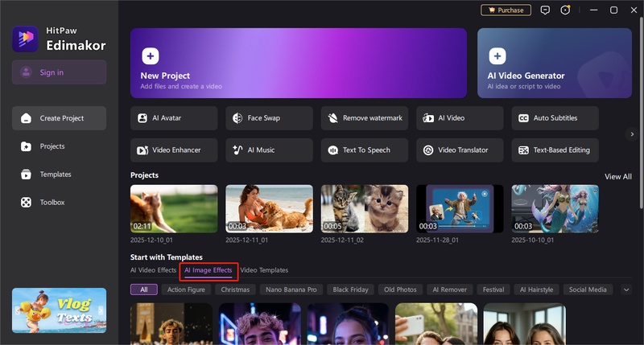
Task: Click the feedback message icon in title bar
Action: [545, 10]
